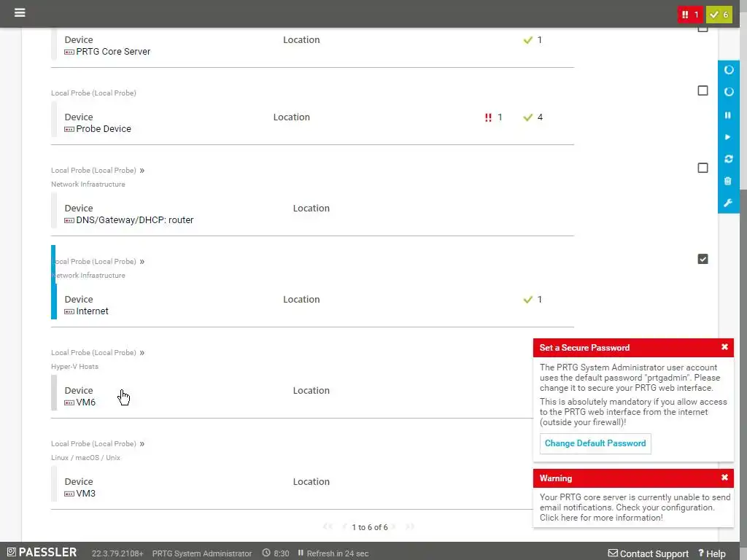747x560 pixels.
Task: Click device icon beside PRTG Core Server
Action: point(69,52)
